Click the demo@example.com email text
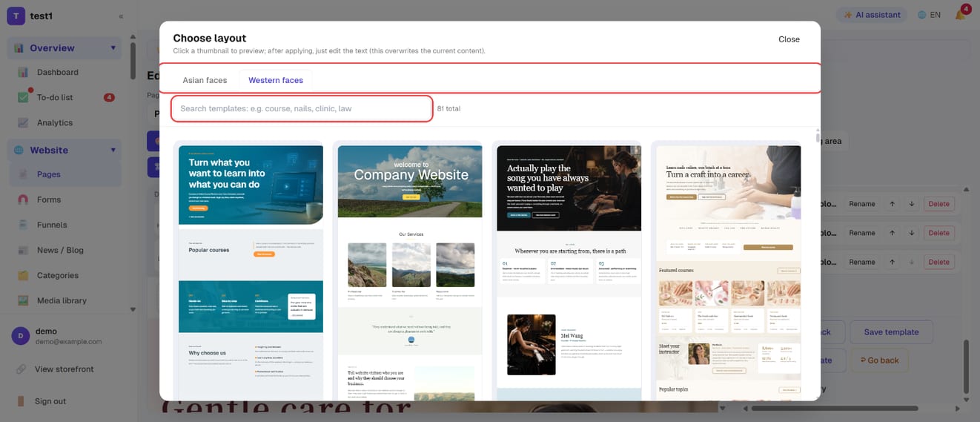The image size is (980, 422). point(68,341)
